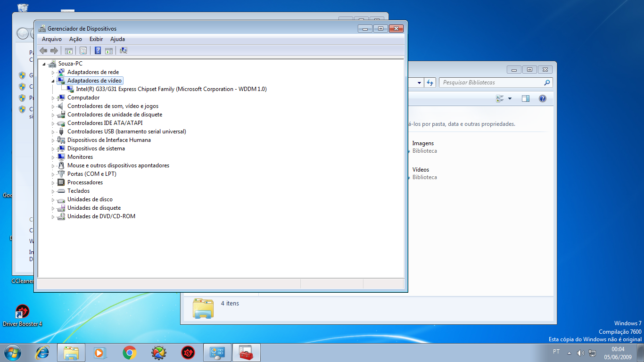644x362 pixels.
Task: Select the Unidades de disquete row
Action: click(94, 208)
